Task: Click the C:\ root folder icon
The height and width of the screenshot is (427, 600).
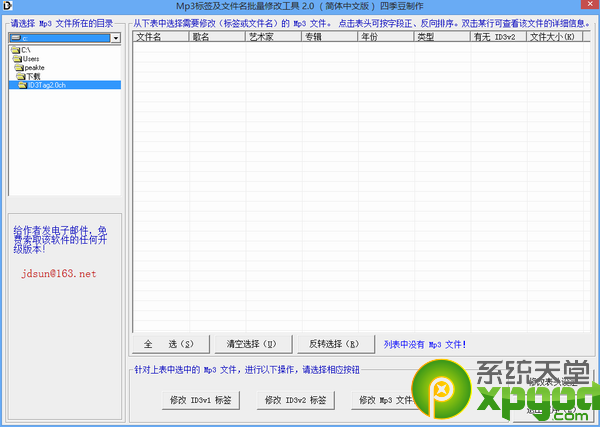Action: tap(14, 49)
